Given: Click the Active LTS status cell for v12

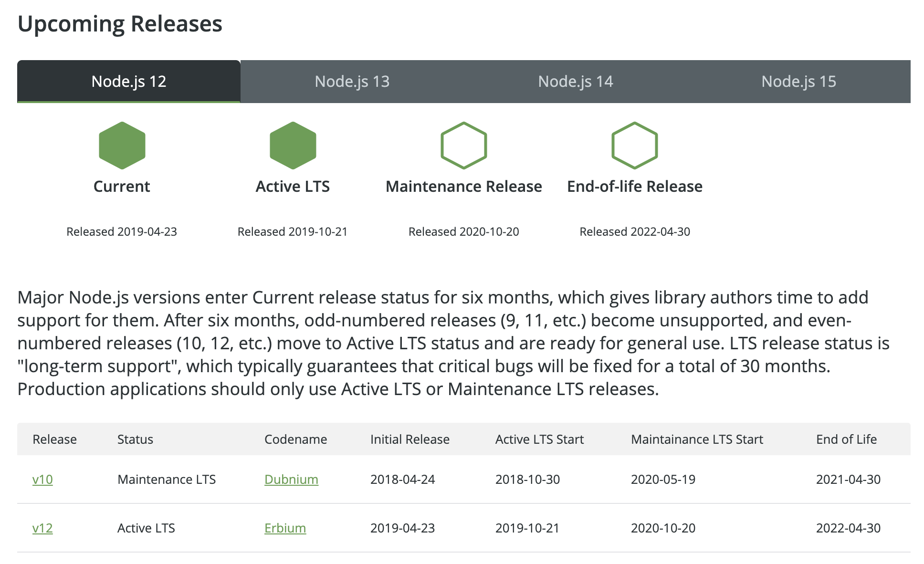Looking at the screenshot, I should pos(146,528).
